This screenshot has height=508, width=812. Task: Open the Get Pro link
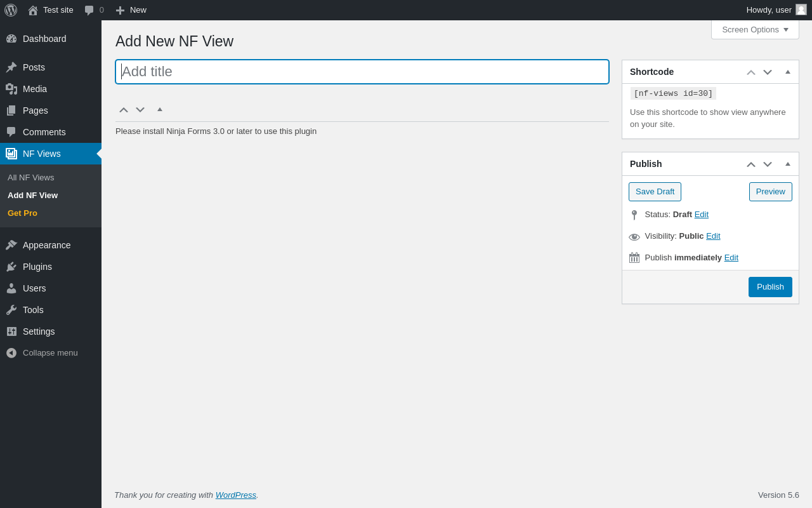point(22,213)
